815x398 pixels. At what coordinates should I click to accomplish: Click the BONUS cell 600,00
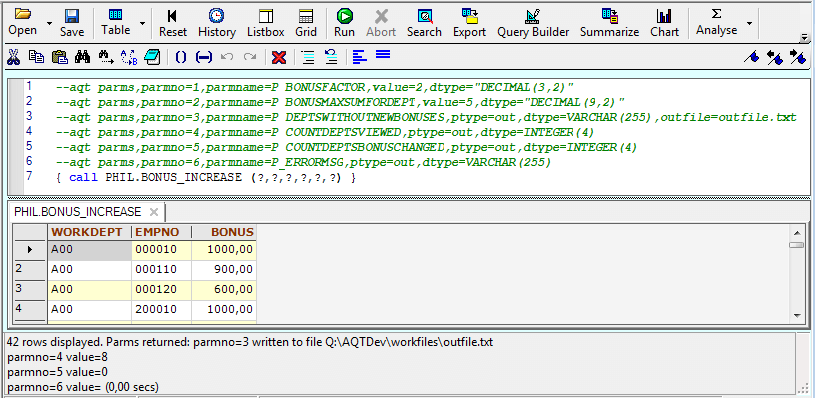(x=224, y=290)
